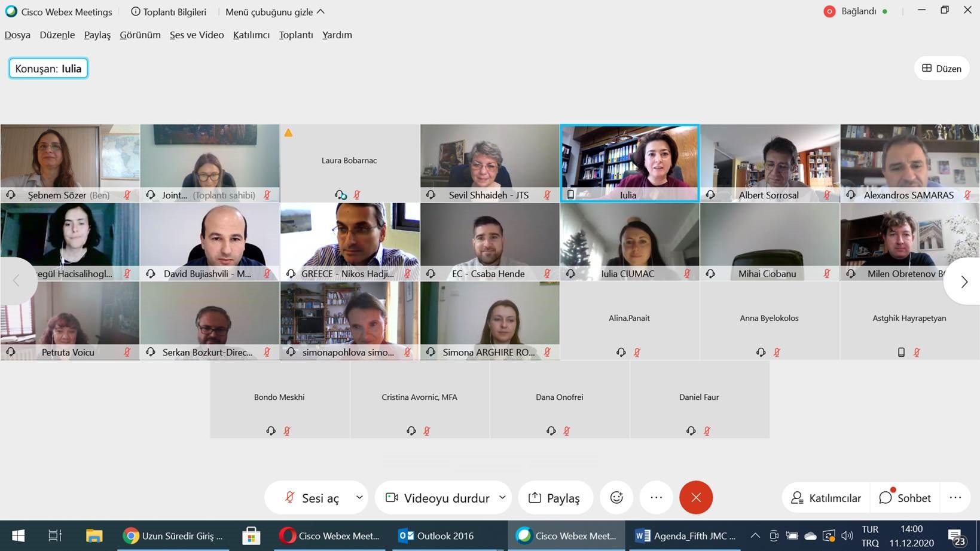This screenshot has width=980, height=551.
Task: Open panel options ellipsis beside Sohbet
Action: pyautogui.click(x=955, y=498)
